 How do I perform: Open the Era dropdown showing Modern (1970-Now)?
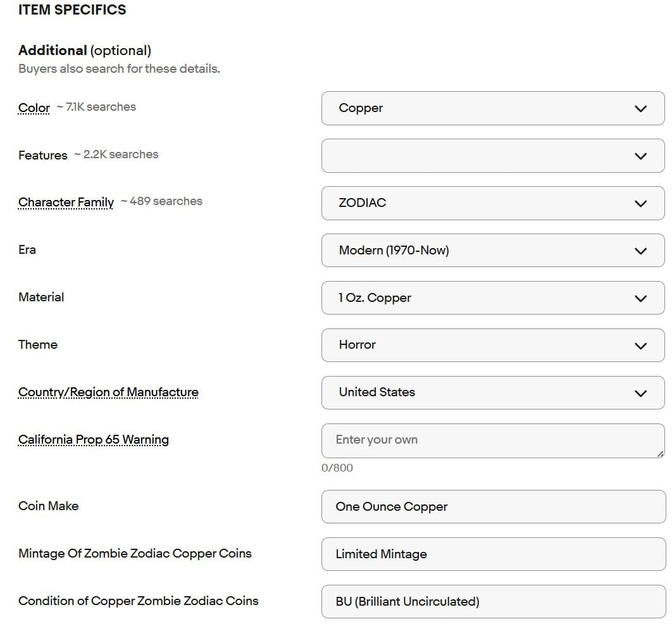(481, 251)
